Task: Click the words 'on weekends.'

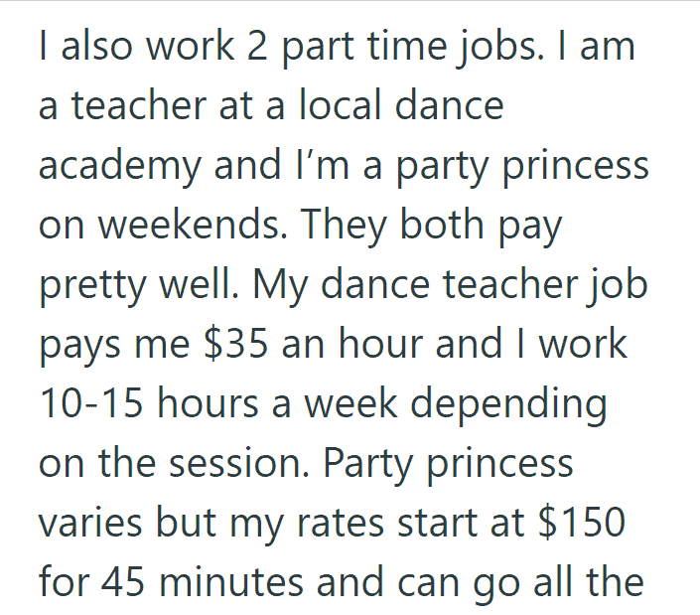Action: (x=164, y=225)
